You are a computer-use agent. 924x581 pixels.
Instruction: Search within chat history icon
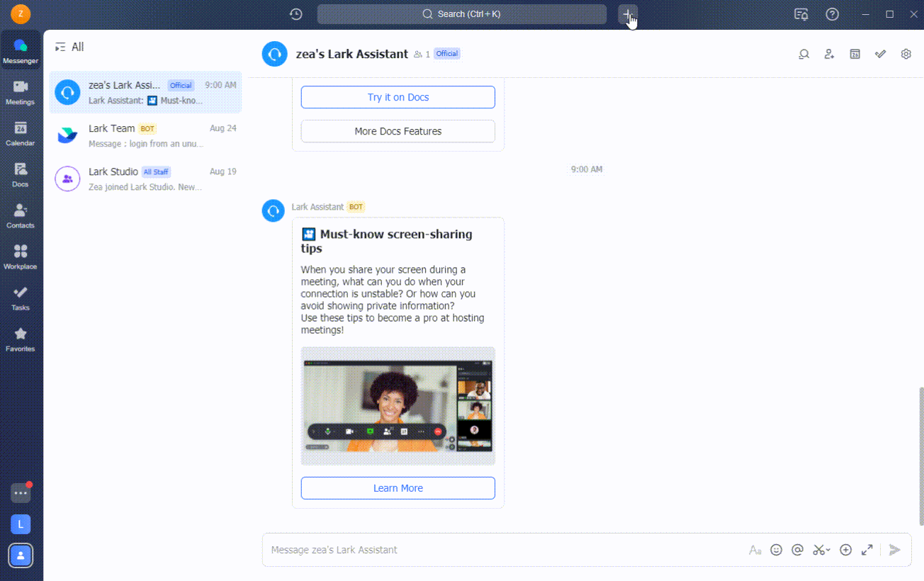804,54
